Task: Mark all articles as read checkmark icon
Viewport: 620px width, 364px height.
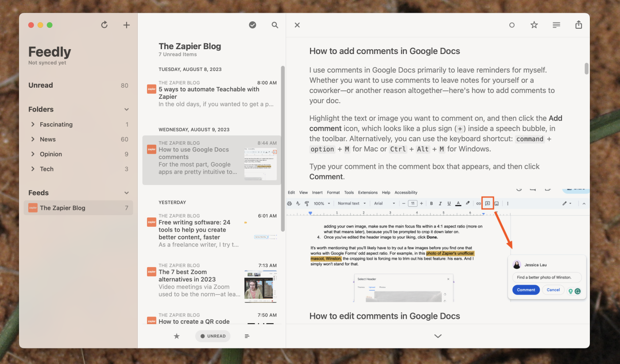Action: 252,25
